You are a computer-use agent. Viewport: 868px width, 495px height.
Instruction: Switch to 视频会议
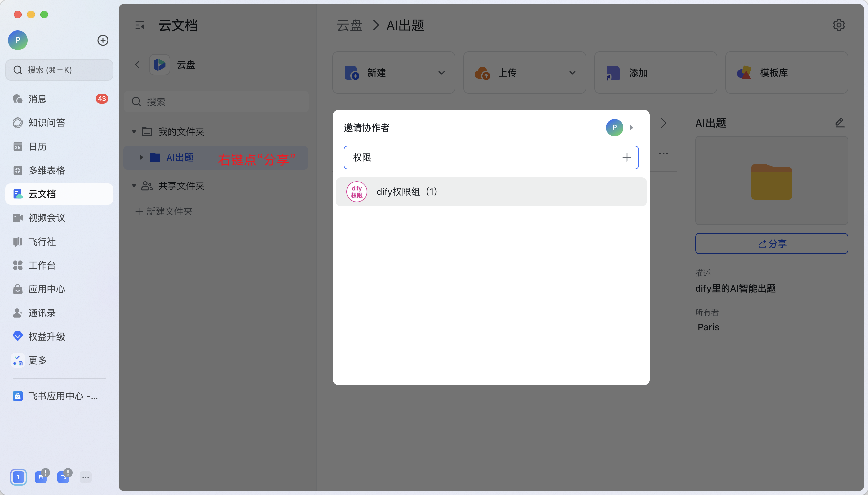[46, 218]
